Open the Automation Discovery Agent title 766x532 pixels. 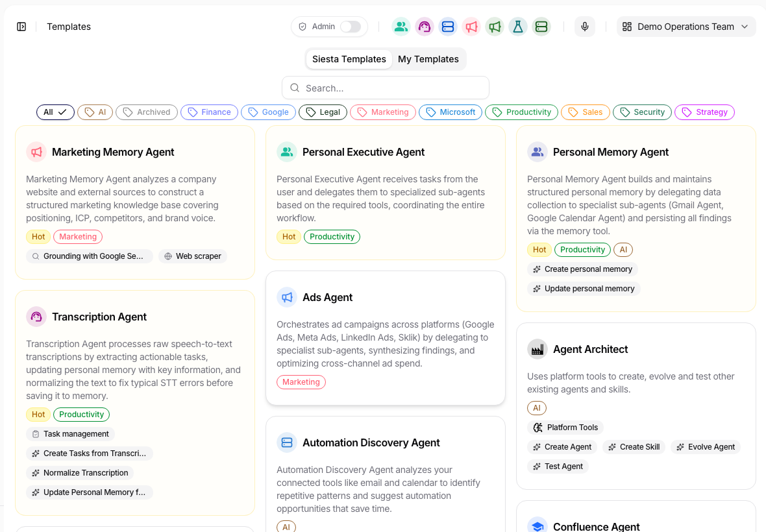point(371,442)
